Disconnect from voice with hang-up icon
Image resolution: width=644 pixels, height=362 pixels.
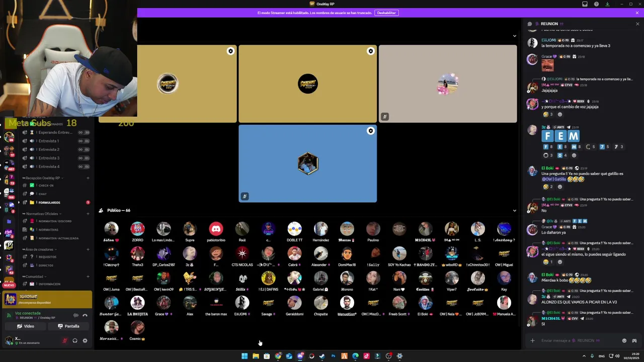click(85, 315)
